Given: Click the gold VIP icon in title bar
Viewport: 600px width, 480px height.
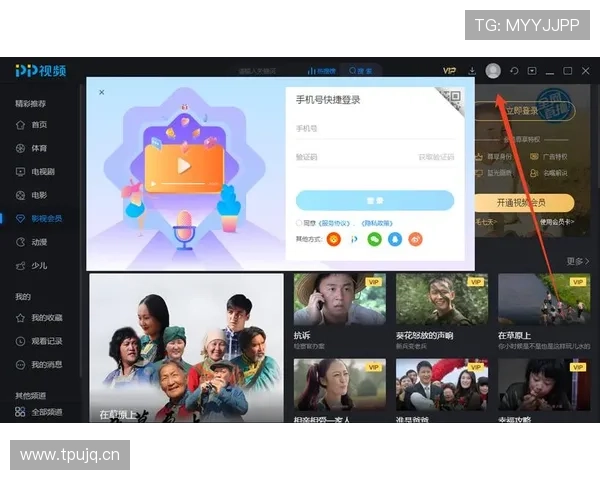Looking at the screenshot, I should (449, 71).
